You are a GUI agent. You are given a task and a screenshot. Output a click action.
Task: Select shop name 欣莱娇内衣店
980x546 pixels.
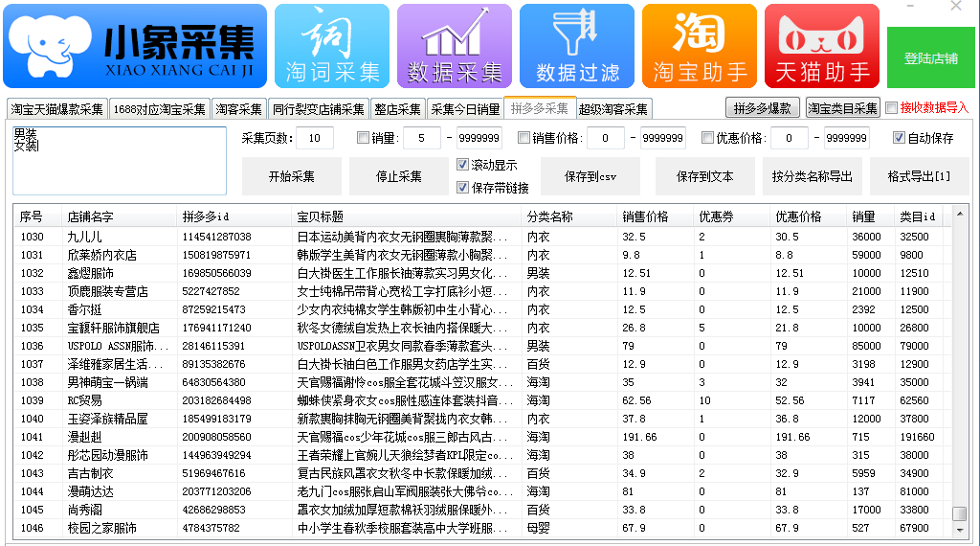pos(101,255)
